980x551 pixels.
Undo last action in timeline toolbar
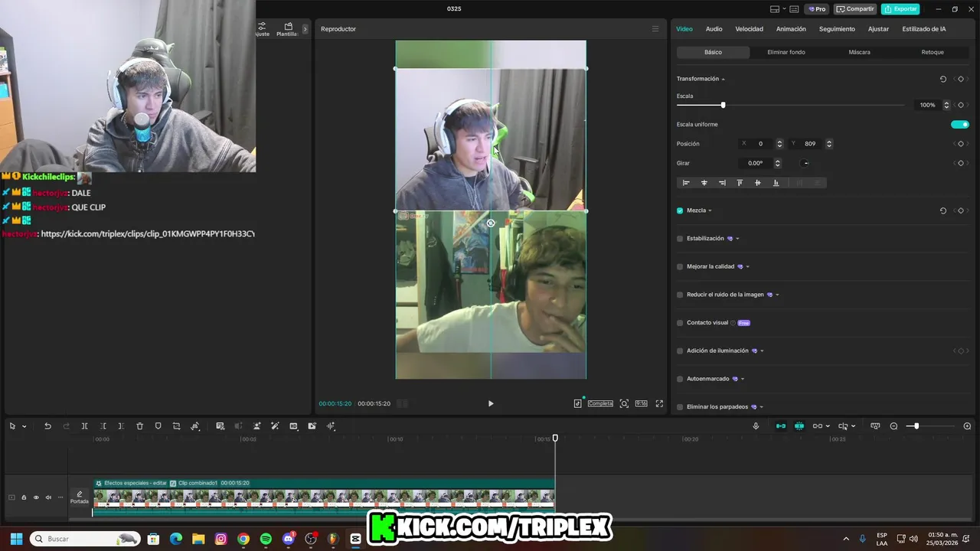tap(47, 426)
